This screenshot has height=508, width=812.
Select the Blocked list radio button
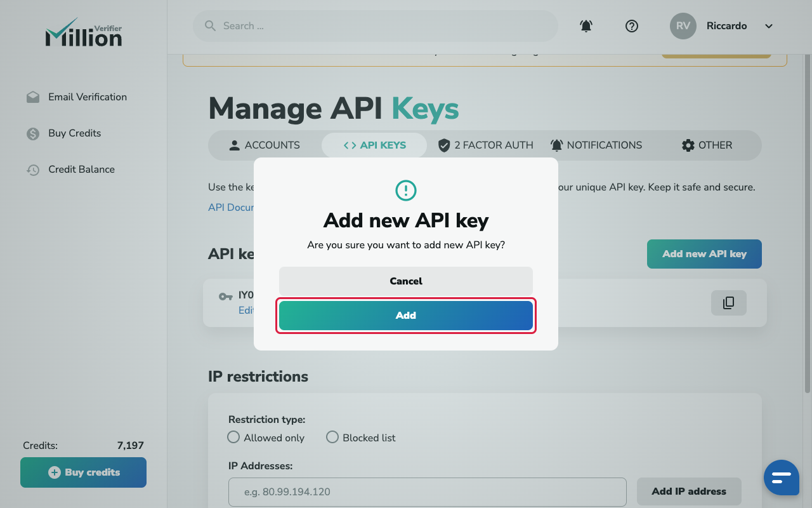tap(332, 438)
